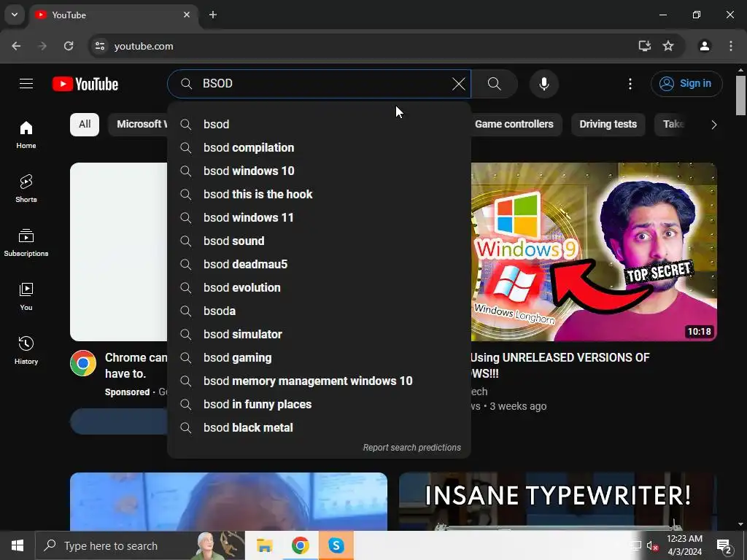Select 'bsod compilation' suggestion
Viewport: 747px width, 560px height.
(320, 147)
